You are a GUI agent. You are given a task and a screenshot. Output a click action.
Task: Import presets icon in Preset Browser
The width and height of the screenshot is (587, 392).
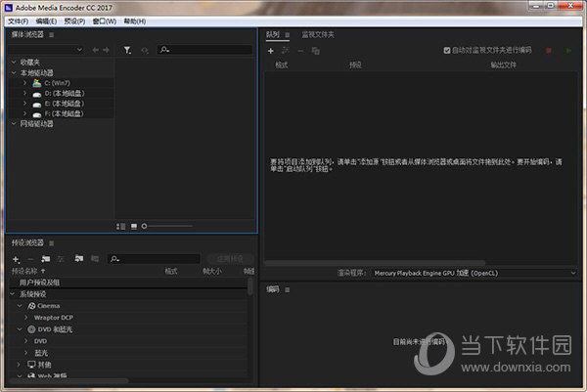78,258
